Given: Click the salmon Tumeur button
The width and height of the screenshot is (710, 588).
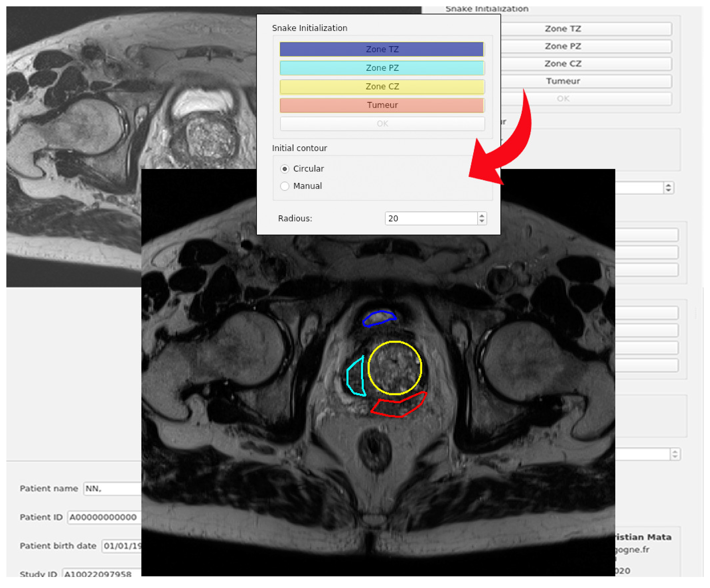Looking at the screenshot, I should (382, 105).
